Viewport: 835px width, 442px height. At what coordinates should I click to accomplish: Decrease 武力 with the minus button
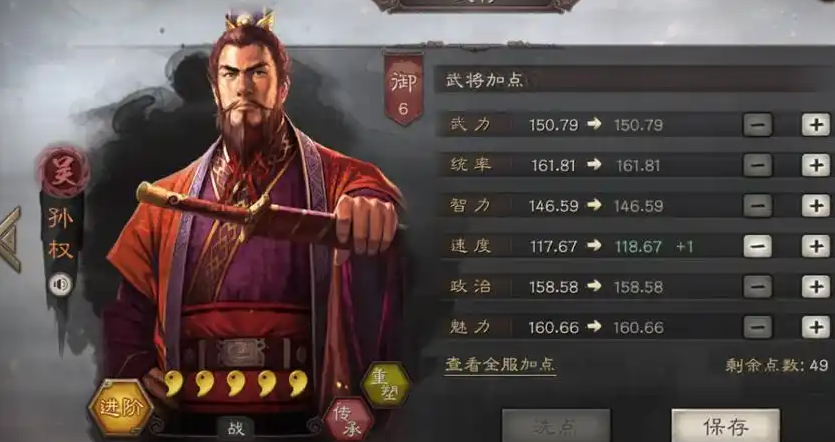coord(758,125)
